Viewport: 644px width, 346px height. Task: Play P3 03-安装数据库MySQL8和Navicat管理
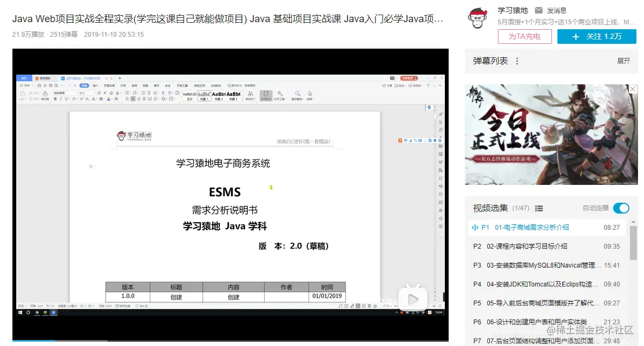(546, 265)
